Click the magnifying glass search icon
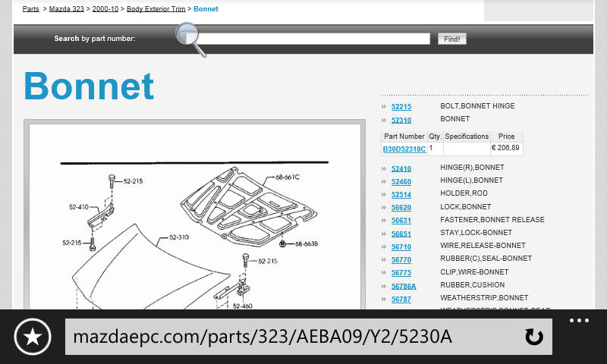This screenshot has width=607, height=364. point(190,39)
